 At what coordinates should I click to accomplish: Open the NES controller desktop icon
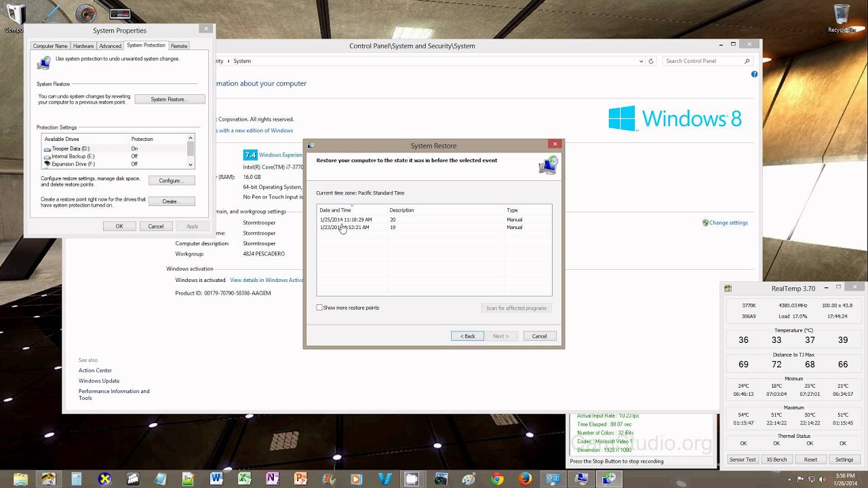(119, 13)
